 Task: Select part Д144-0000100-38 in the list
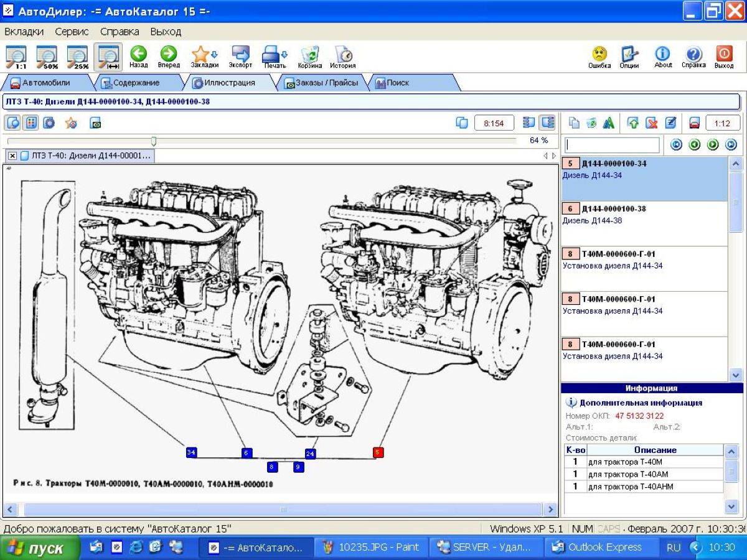(613, 209)
